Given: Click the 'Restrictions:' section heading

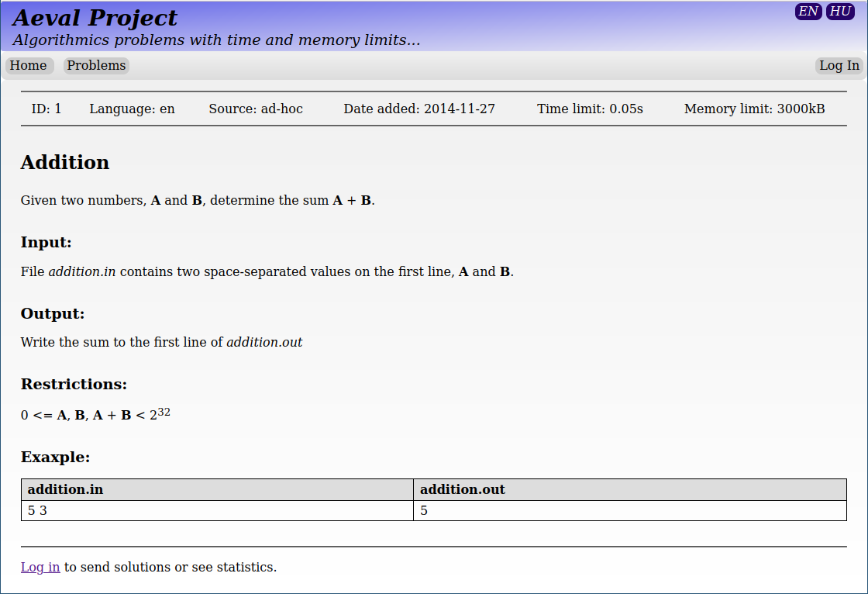Looking at the screenshot, I should point(74,385).
